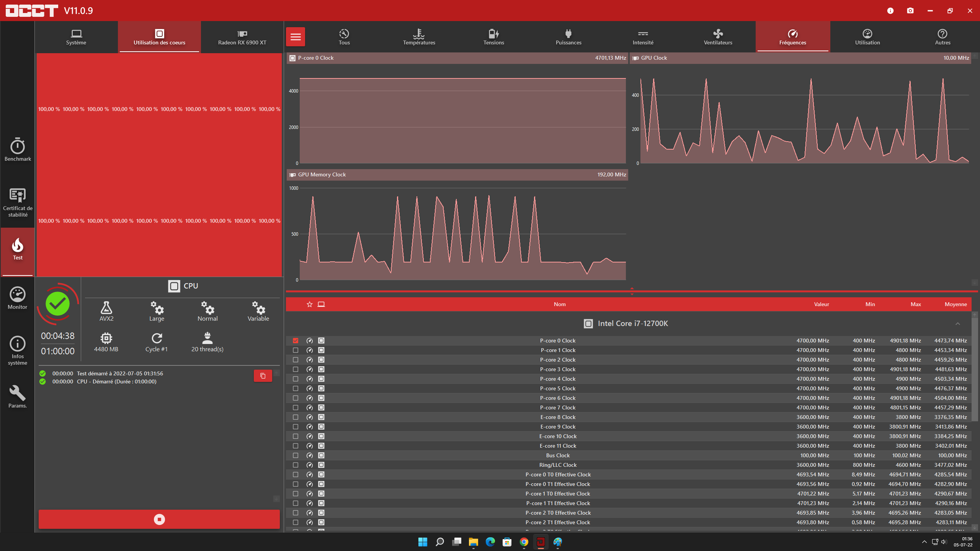Switch to the Températures tab

point(419,37)
